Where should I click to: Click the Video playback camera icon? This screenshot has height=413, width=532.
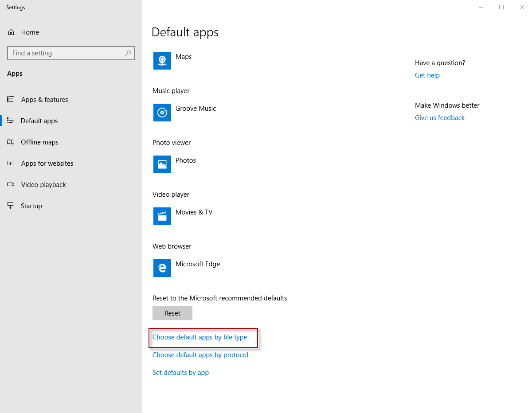(11, 184)
